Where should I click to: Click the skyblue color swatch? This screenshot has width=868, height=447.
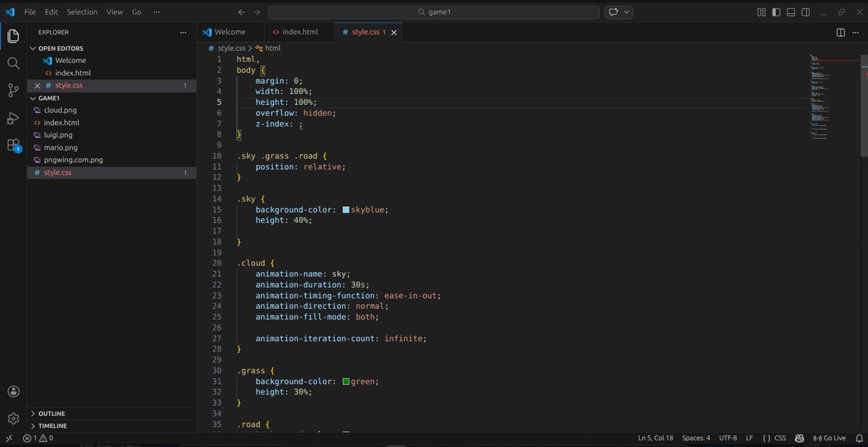tap(346, 209)
